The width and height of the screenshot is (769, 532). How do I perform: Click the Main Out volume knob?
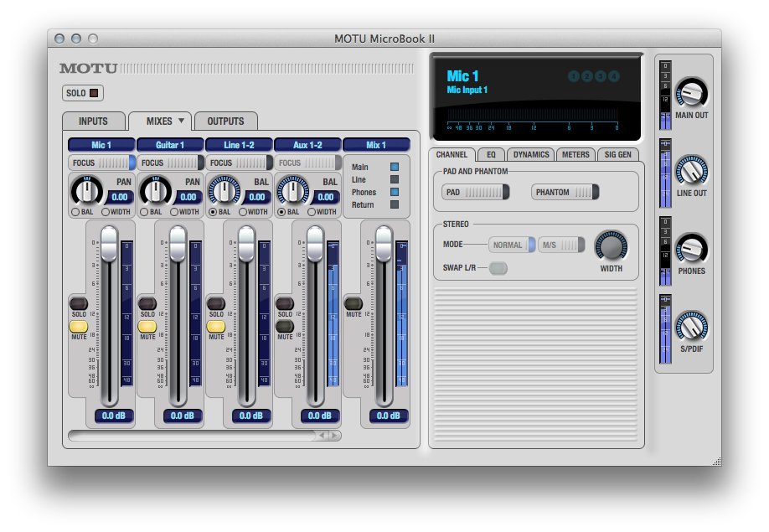(x=690, y=93)
